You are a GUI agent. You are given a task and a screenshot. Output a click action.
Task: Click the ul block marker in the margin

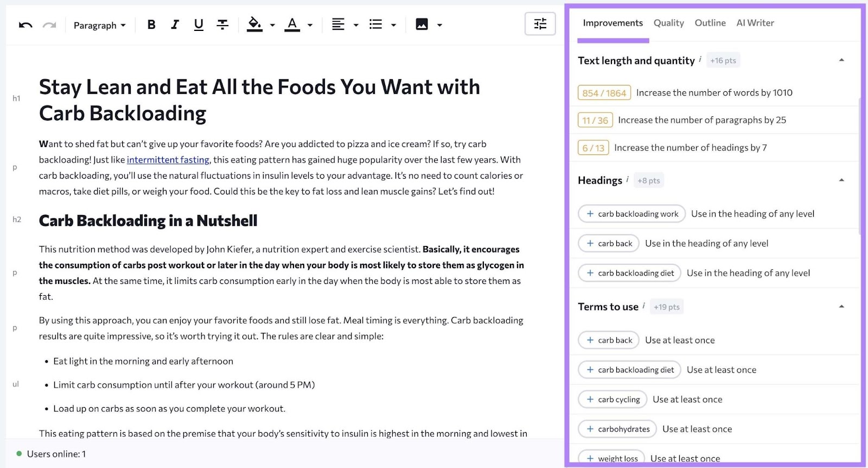pyautogui.click(x=16, y=384)
